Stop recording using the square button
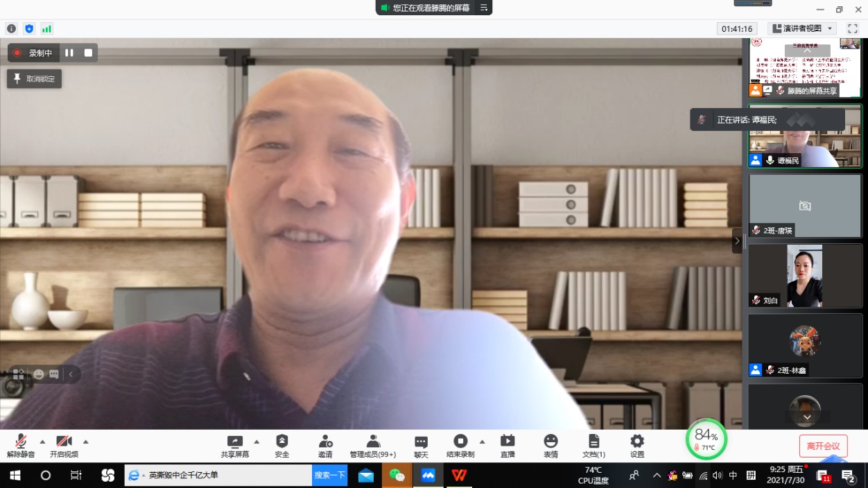This screenshot has width=868, height=488. 88,53
